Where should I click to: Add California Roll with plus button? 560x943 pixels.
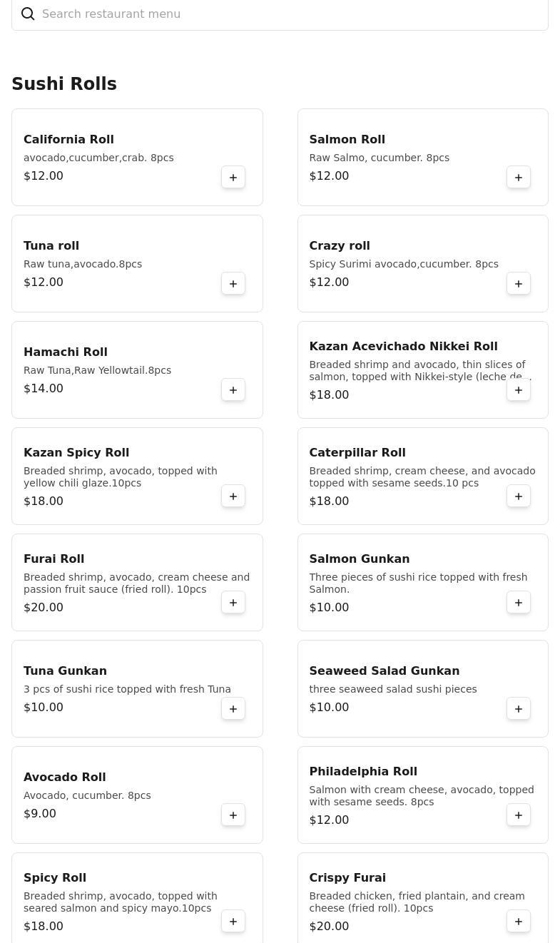(233, 178)
